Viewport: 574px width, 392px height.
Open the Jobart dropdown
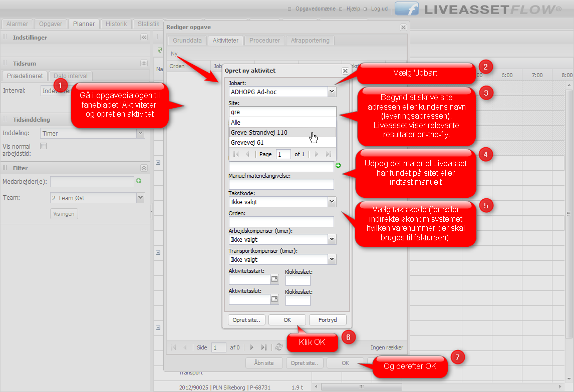click(x=331, y=92)
